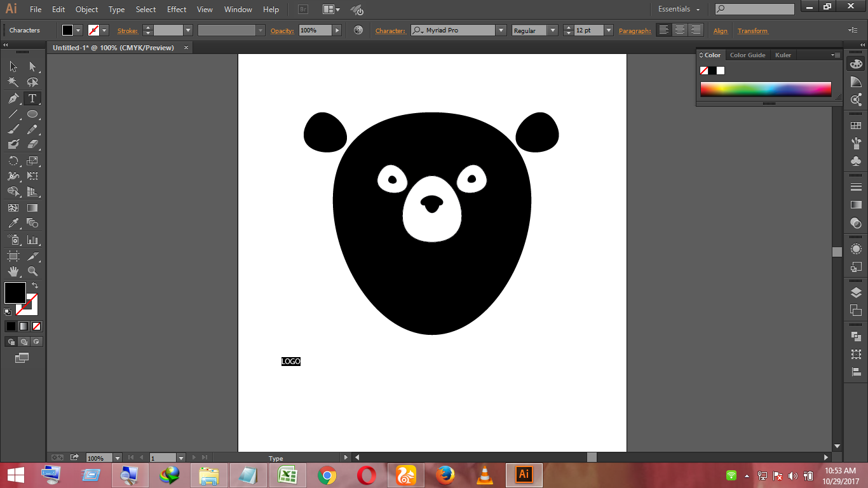Open the Appearance panel icon in dock
This screenshot has width=868, height=488.
[x=856, y=249]
